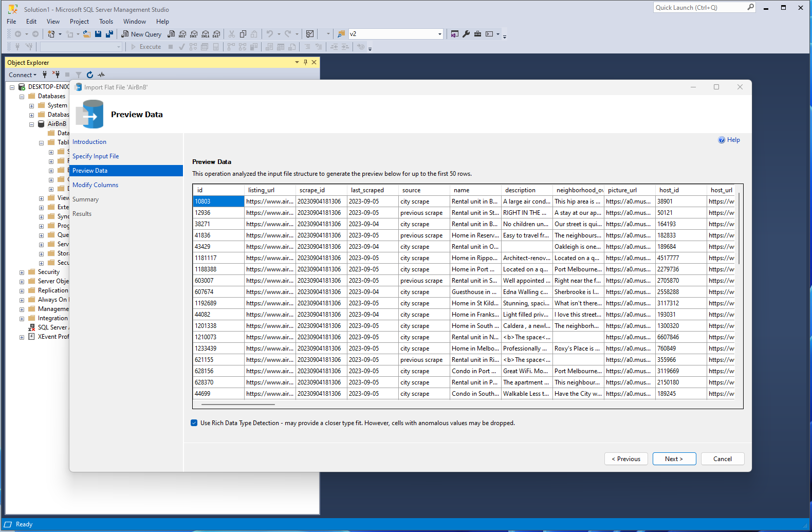Open the Tools menu
Screen dimensions: 812x532
[x=106, y=22]
